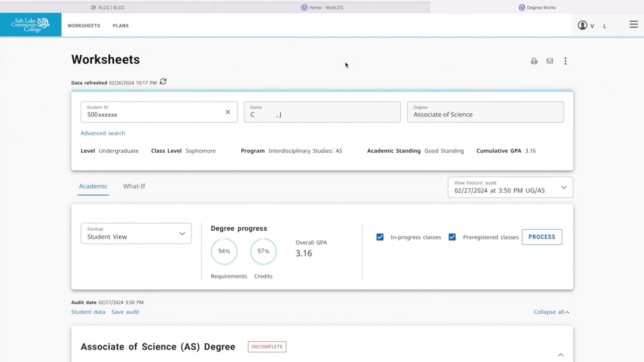
Task: Click the print worksheet icon
Action: pyautogui.click(x=534, y=61)
